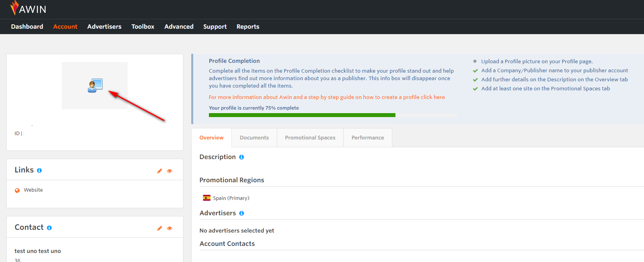Expand the Reports menu

click(248, 27)
